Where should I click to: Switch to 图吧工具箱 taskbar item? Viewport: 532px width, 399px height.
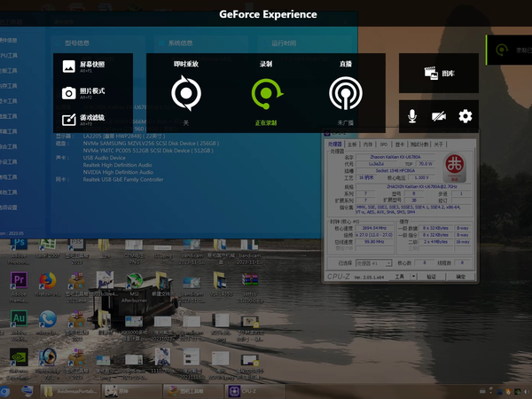[x=192, y=391]
